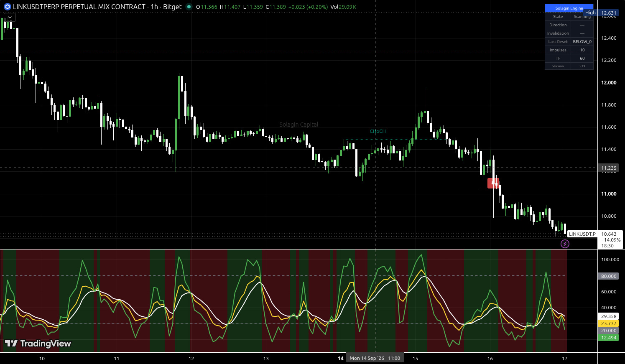
Task: Click the TF value 60
Action: click(582, 59)
